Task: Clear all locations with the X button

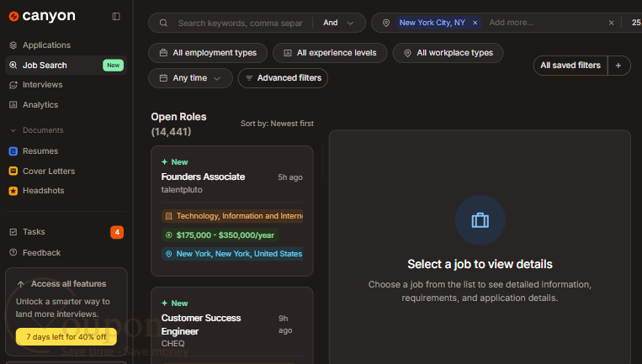Action: (612, 23)
